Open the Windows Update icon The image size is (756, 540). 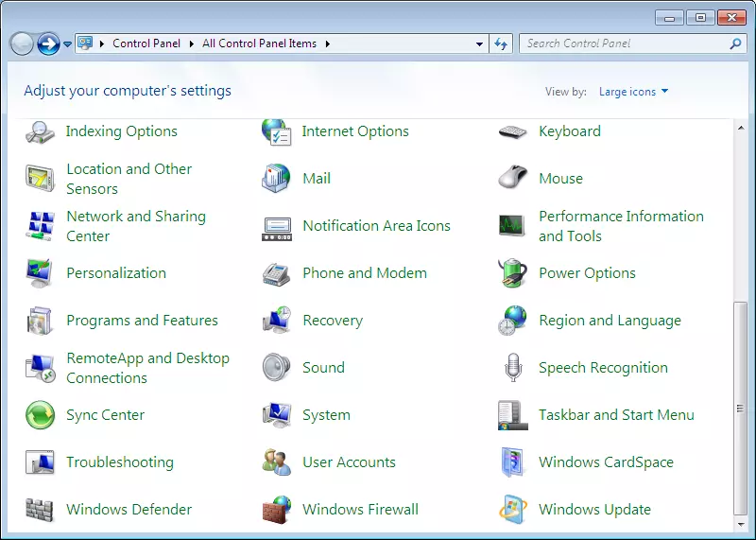[x=512, y=510]
